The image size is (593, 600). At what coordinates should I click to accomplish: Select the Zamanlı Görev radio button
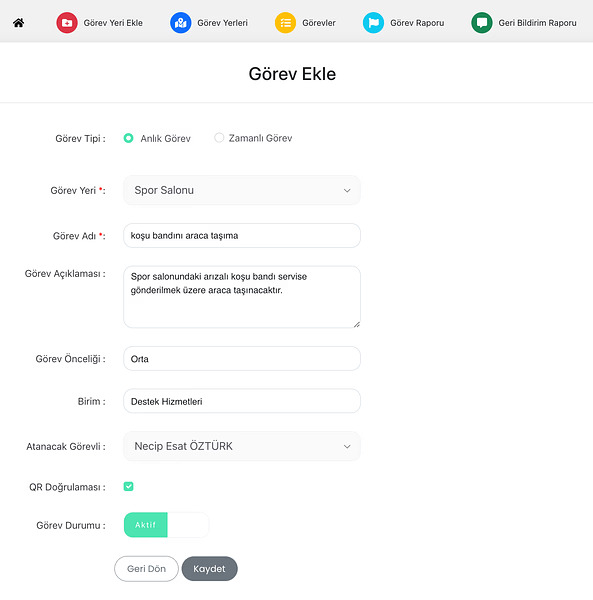point(219,138)
